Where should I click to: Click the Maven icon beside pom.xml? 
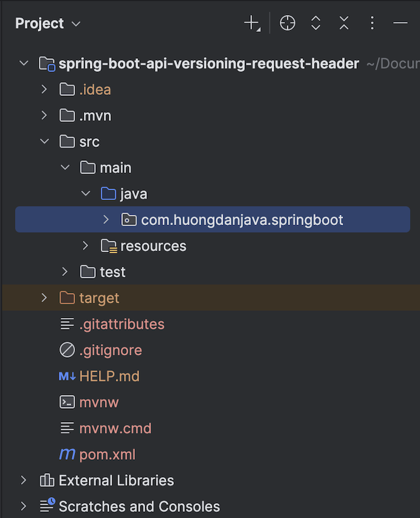click(x=67, y=454)
